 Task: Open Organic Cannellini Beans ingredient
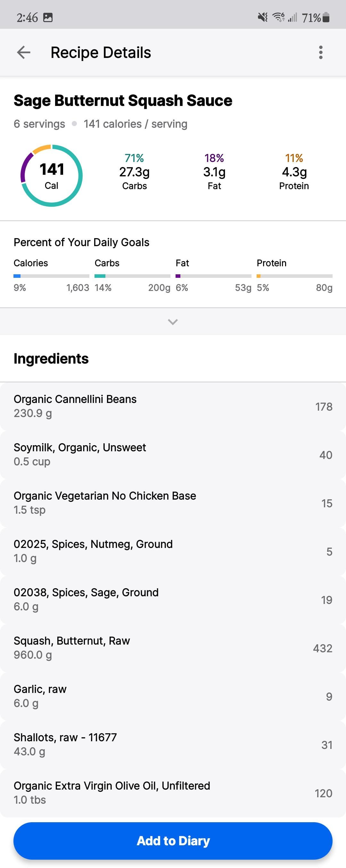173,406
